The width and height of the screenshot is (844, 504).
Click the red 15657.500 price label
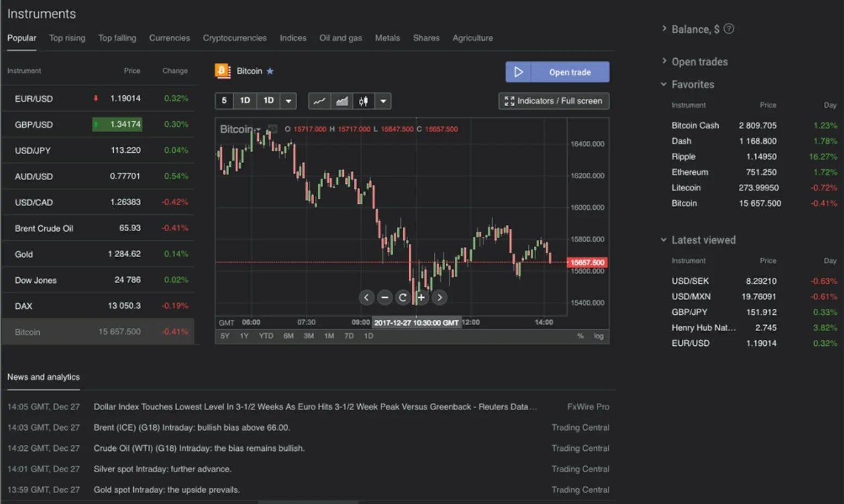pos(587,263)
